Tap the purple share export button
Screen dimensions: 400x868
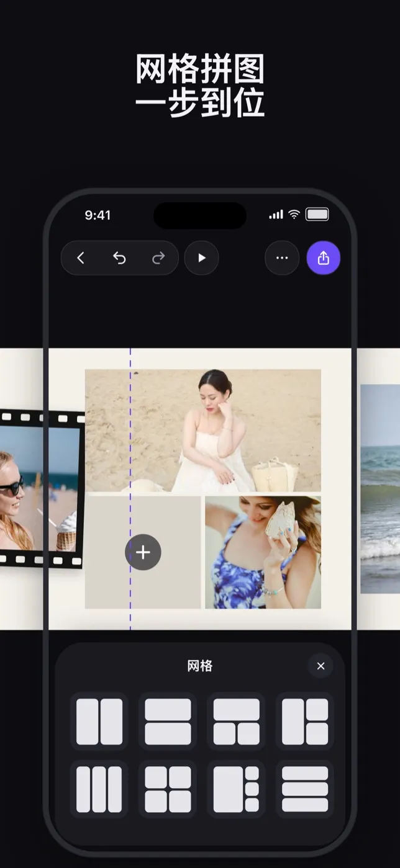click(324, 258)
